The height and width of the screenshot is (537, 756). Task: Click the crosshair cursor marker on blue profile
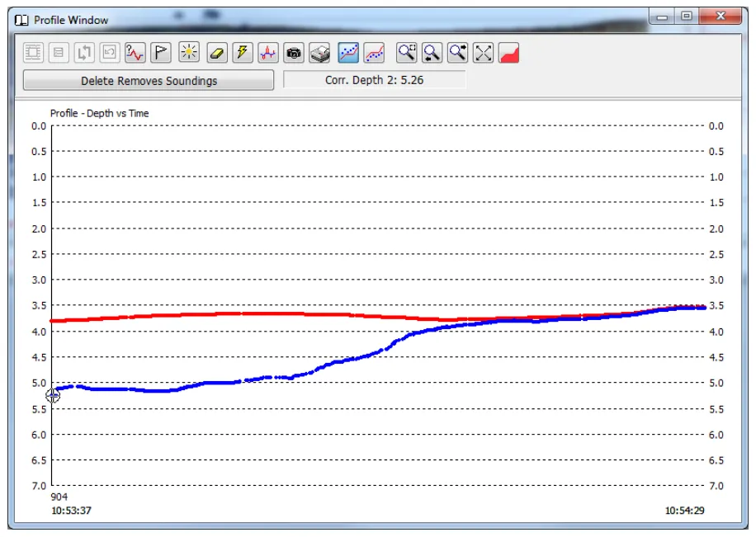pyautogui.click(x=53, y=396)
